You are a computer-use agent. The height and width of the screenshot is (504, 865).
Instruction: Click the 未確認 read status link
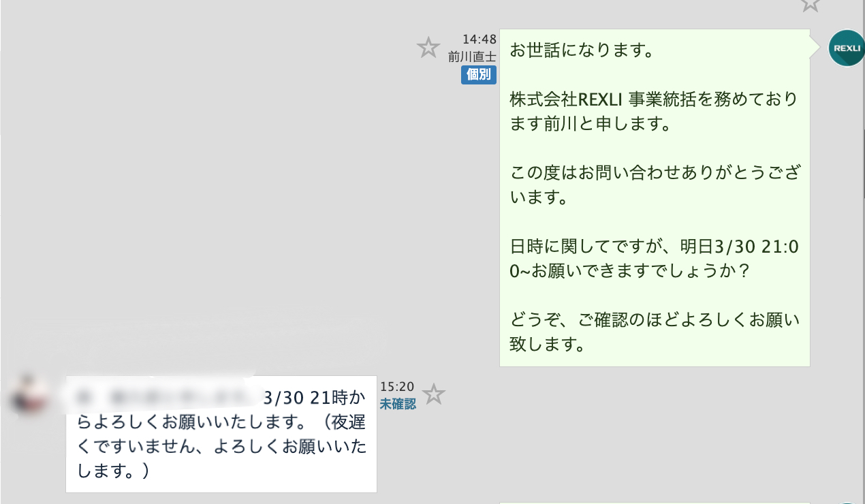tap(398, 404)
